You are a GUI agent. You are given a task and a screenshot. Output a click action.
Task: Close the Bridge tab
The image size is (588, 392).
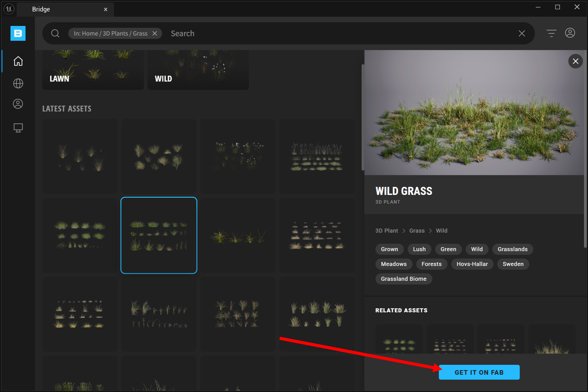point(106,9)
